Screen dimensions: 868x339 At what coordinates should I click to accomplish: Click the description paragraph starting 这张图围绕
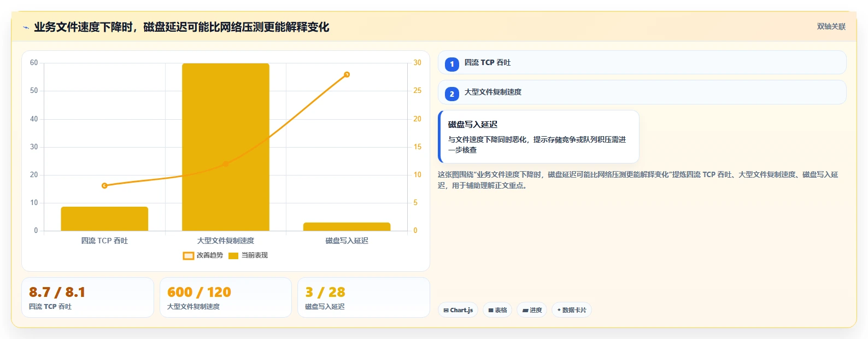tap(638, 180)
